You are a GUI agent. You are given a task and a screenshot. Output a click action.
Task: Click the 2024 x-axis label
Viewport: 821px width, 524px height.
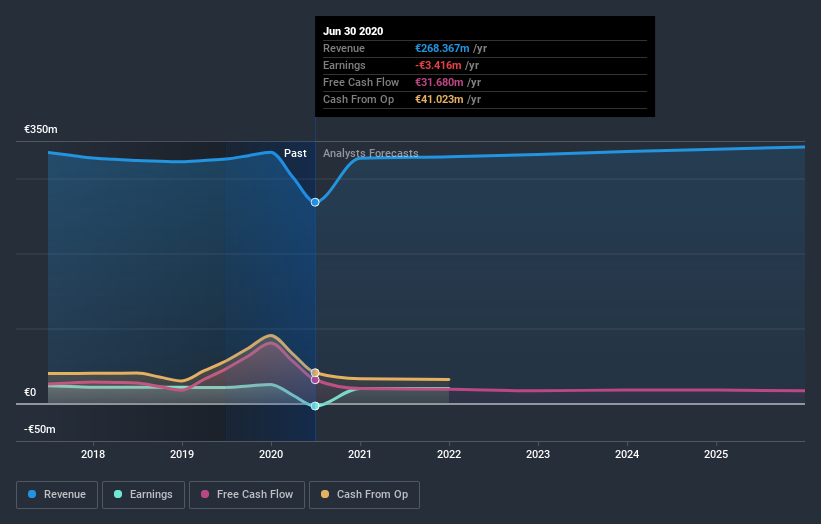click(627, 454)
